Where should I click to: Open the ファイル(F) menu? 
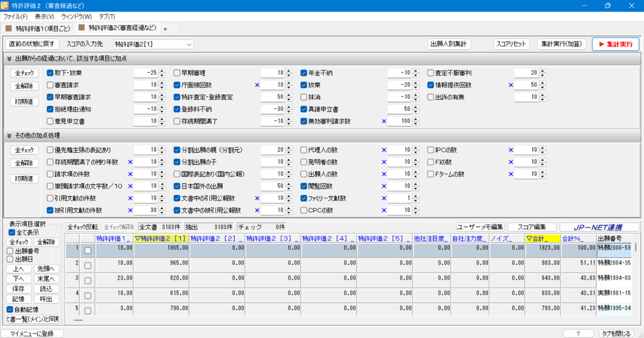pos(15,17)
